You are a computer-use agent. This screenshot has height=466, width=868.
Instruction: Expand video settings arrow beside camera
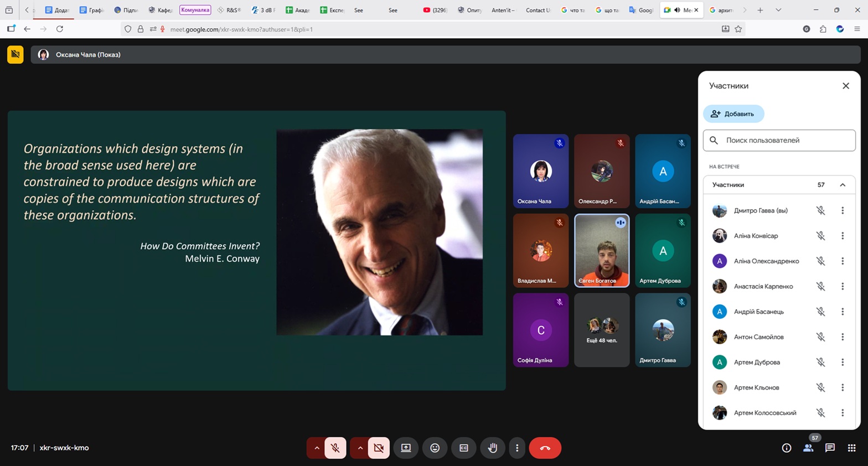tap(360, 448)
